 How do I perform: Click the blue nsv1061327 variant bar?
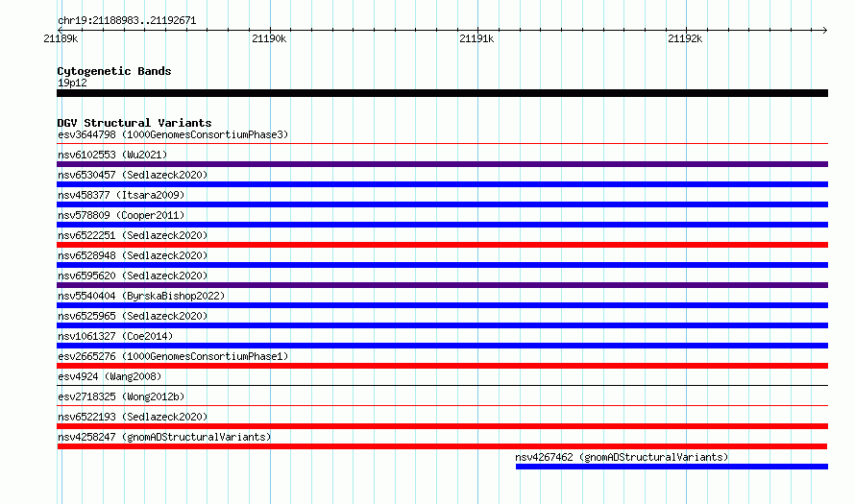(442, 346)
